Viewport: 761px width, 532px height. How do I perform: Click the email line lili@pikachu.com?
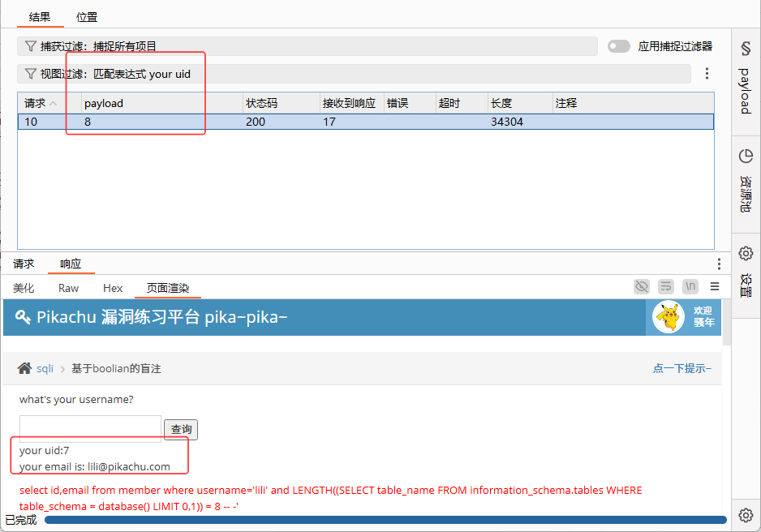click(x=95, y=466)
